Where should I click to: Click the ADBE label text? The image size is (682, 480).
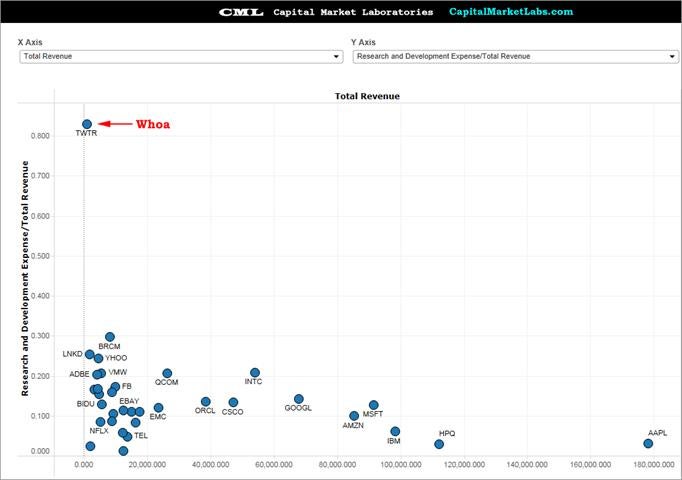coord(79,374)
